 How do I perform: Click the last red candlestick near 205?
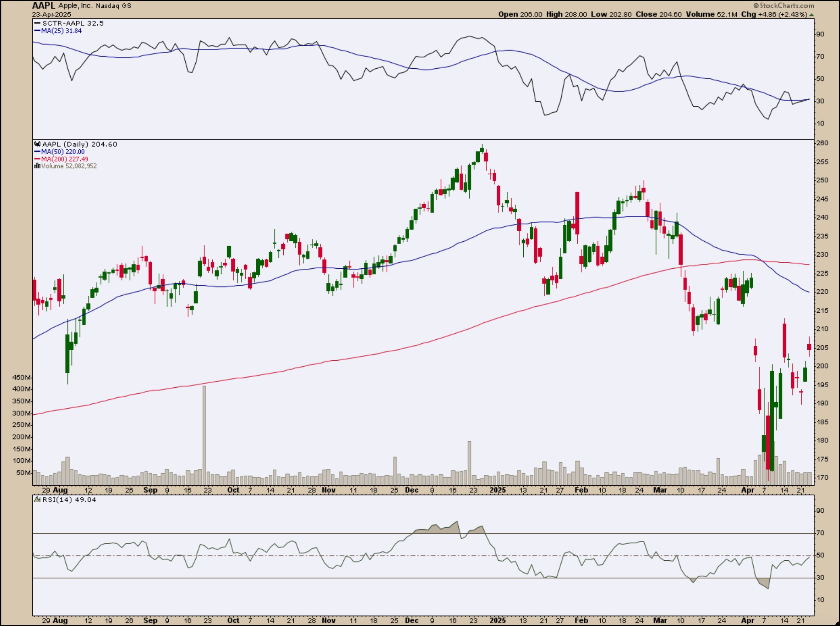(809, 347)
